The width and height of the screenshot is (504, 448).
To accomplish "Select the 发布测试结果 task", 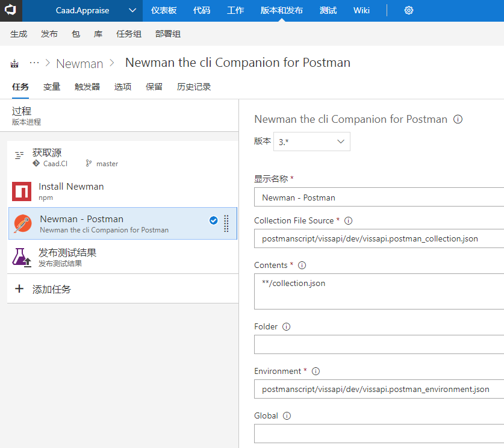I will [x=123, y=257].
